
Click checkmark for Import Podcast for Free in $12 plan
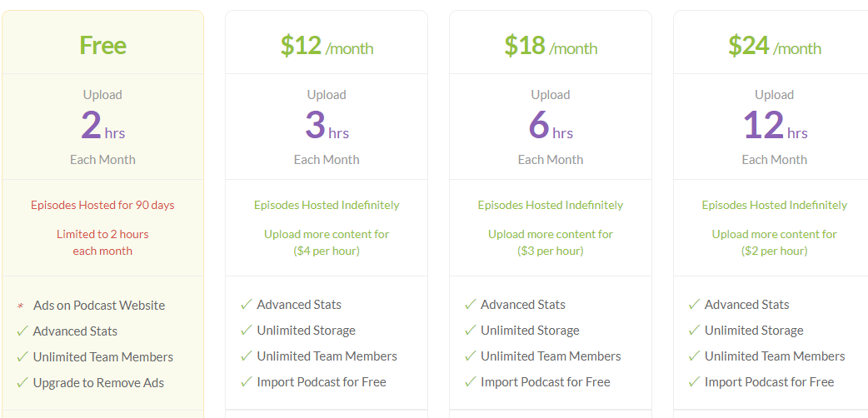point(247,382)
